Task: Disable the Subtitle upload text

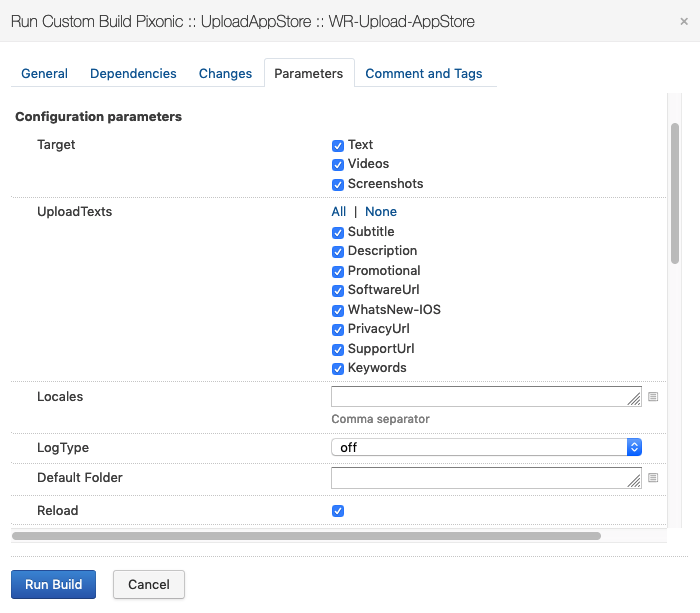Action: 338,232
